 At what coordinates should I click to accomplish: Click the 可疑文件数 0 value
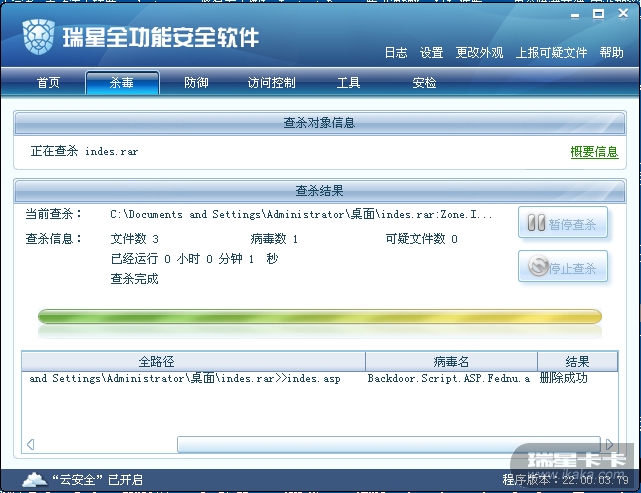point(421,239)
